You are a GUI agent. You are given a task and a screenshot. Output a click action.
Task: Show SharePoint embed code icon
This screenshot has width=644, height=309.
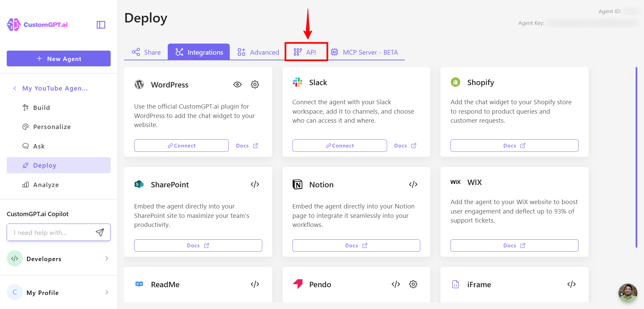click(255, 184)
